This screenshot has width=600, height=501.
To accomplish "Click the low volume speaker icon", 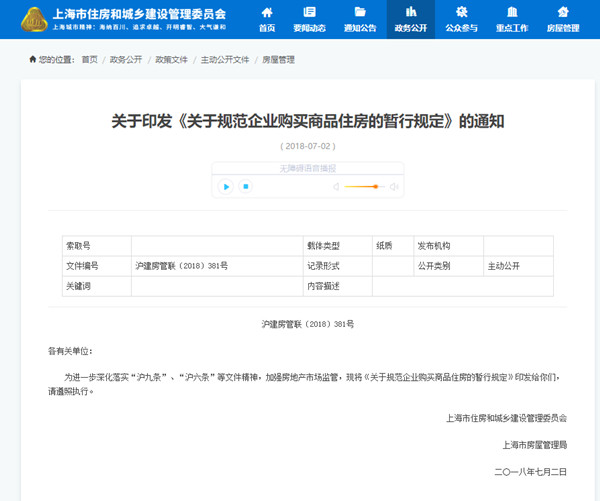I will 336,187.
